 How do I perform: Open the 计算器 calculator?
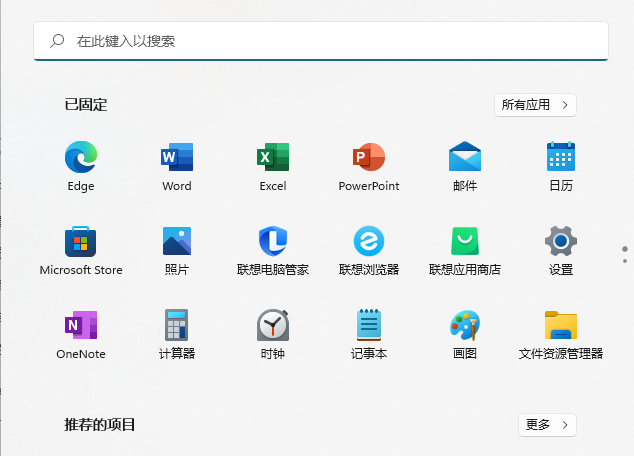[x=177, y=334]
